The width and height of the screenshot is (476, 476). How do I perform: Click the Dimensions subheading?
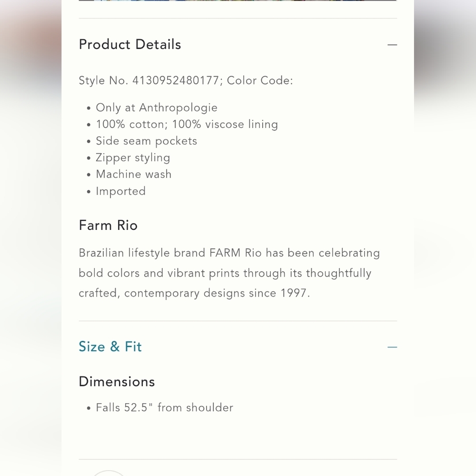pos(117,382)
